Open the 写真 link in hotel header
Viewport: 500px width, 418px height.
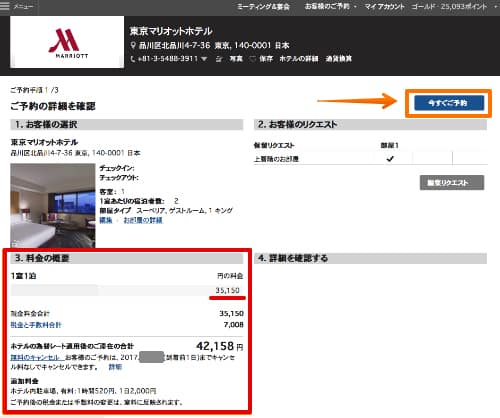point(236,59)
